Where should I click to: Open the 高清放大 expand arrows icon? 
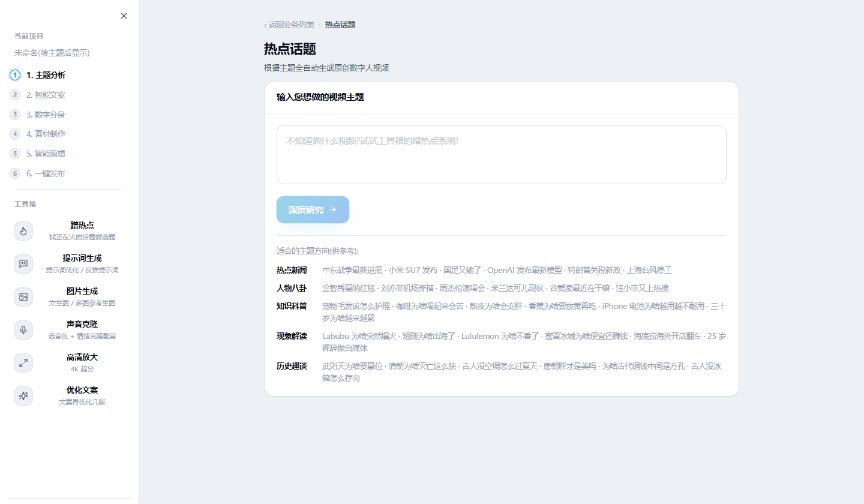[x=23, y=363]
